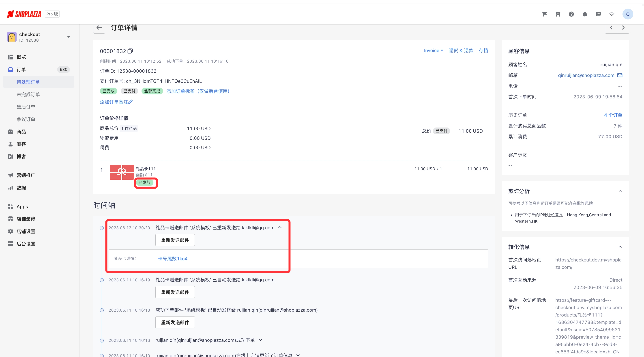Screen dimensions: 644x357
Task: Click timeline marker for 2023.06.12 10:30:20
Action: (x=102, y=228)
